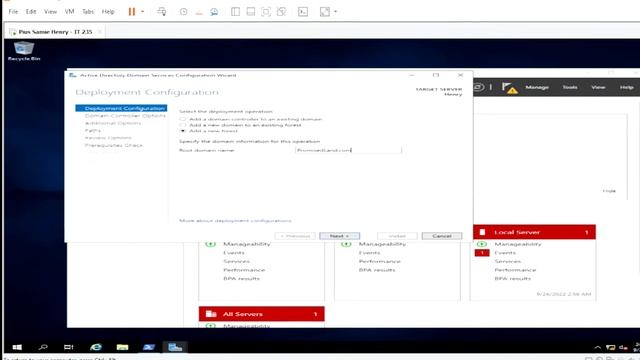The height and width of the screenshot is (360, 640).
Task: Click the revert to snapshot icon
Action: coord(199,12)
